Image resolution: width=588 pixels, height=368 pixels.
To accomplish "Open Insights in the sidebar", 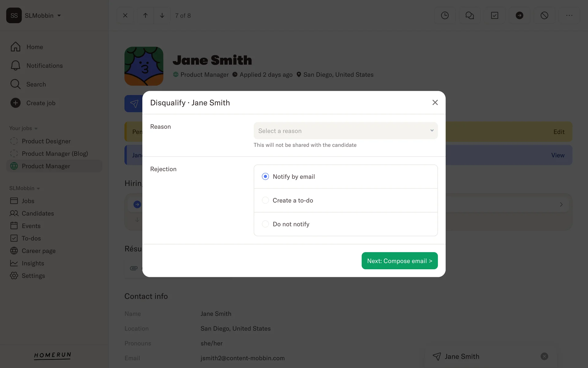I will [x=33, y=263].
